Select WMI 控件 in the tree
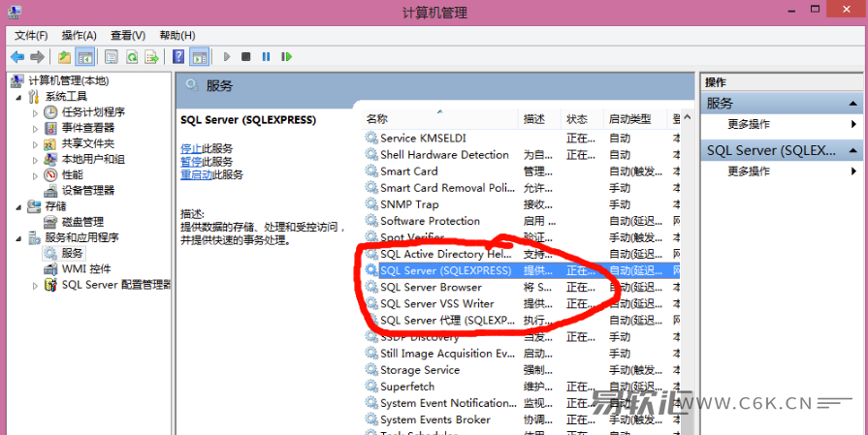The image size is (868, 435). (x=85, y=268)
